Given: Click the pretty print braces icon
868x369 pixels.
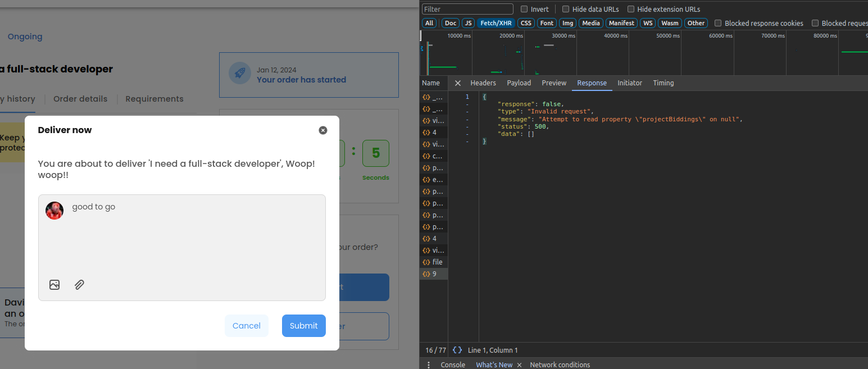Looking at the screenshot, I should (457, 350).
